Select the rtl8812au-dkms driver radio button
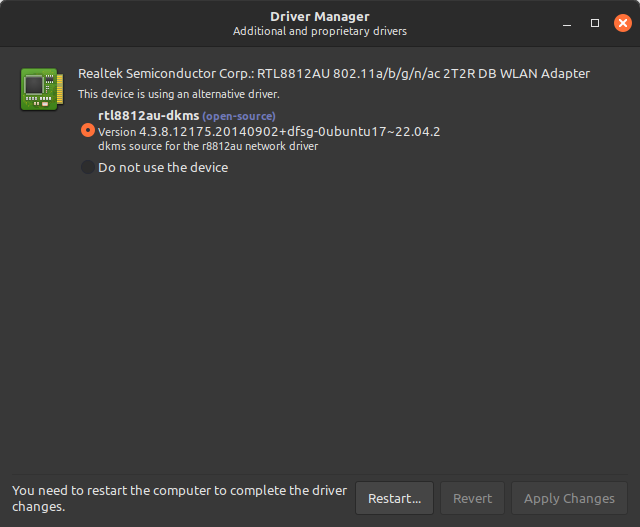The width and height of the screenshot is (640, 527). pyautogui.click(x=88, y=130)
